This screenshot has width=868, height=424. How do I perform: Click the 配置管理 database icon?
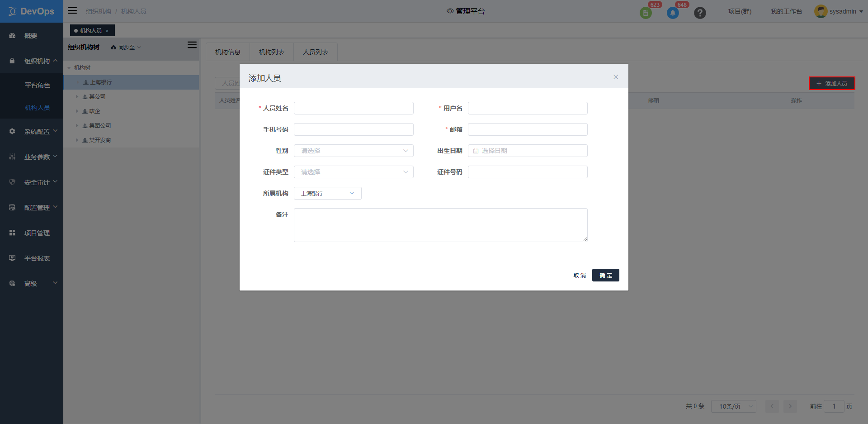[x=12, y=208]
